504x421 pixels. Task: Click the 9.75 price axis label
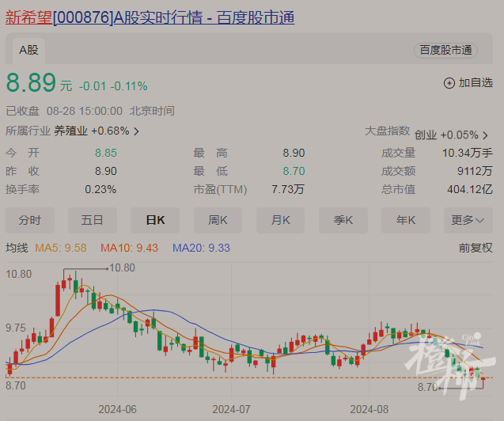(16, 328)
